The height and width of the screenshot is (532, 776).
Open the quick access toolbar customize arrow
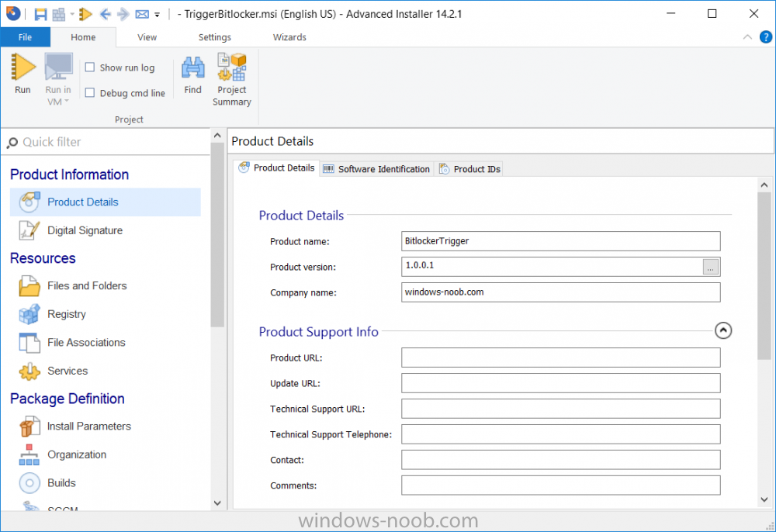pos(158,15)
